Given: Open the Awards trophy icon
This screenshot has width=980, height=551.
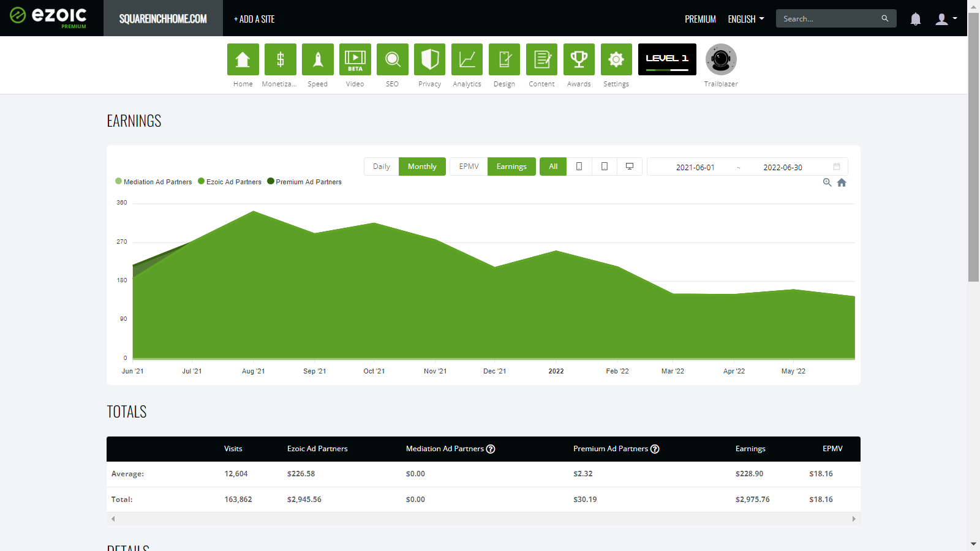Looking at the screenshot, I should (x=579, y=59).
